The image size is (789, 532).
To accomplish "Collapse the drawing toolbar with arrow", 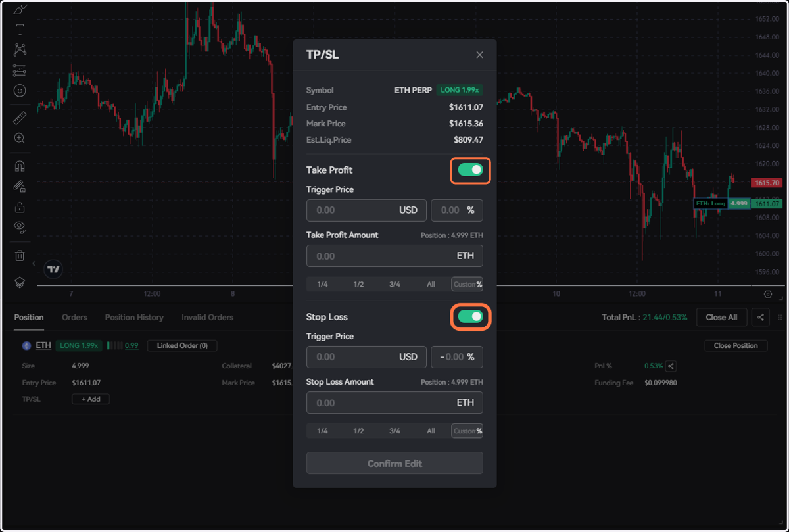I will point(34,264).
